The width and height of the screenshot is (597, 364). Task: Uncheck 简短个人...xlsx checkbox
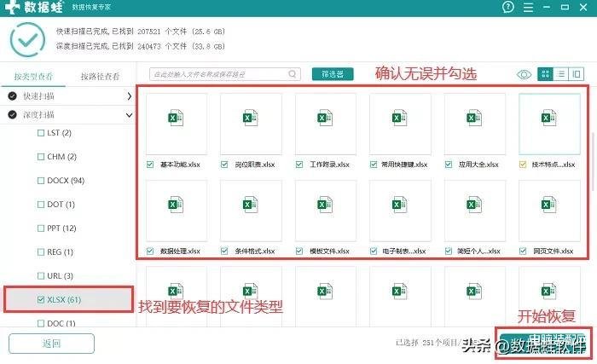click(449, 251)
